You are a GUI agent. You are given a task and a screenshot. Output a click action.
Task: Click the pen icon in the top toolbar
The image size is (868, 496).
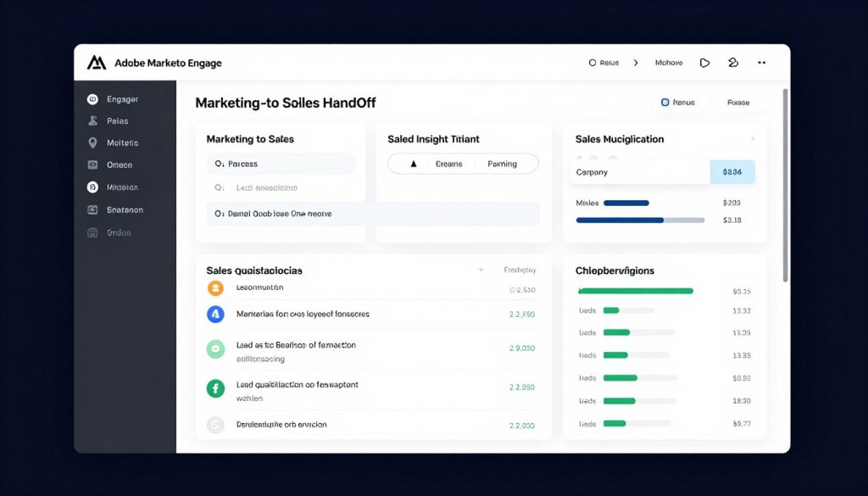tap(732, 62)
